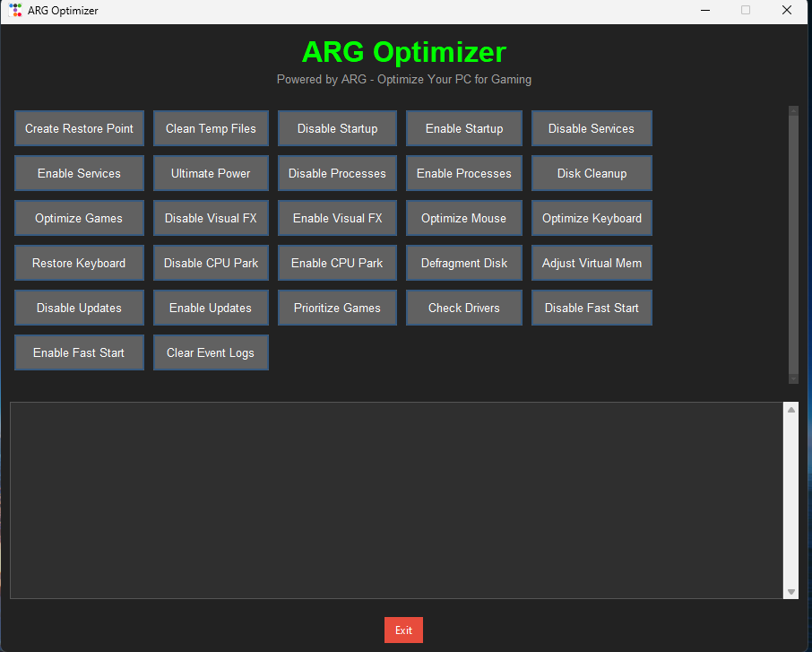Click the button panel scrollbar down arrow
The image size is (812, 652).
(x=793, y=378)
